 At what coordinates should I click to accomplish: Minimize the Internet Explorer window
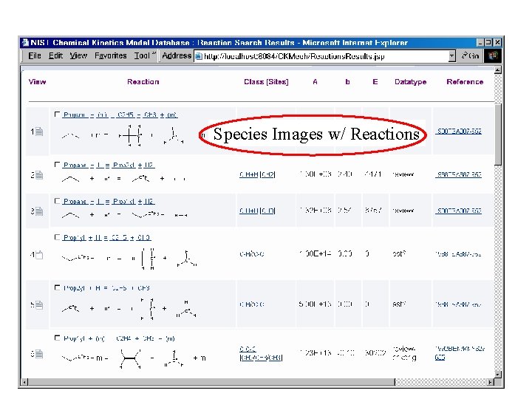click(x=480, y=42)
